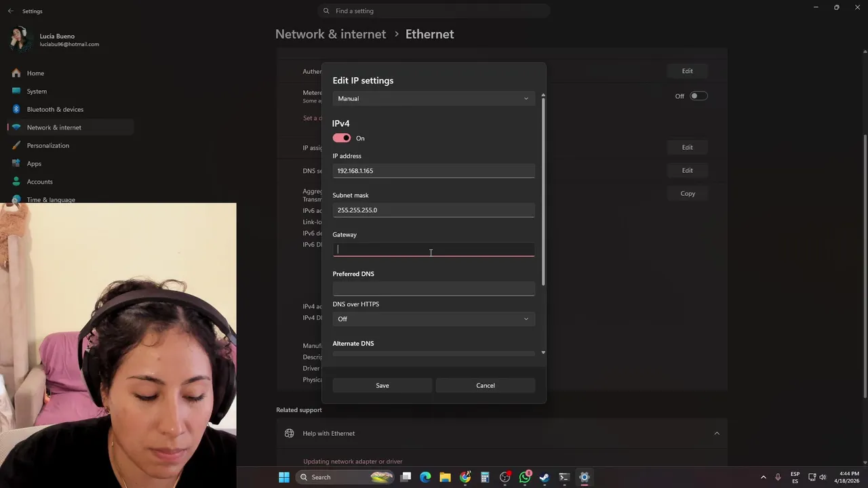
Task: Turn off the IPv4 toggle
Action: (342, 138)
